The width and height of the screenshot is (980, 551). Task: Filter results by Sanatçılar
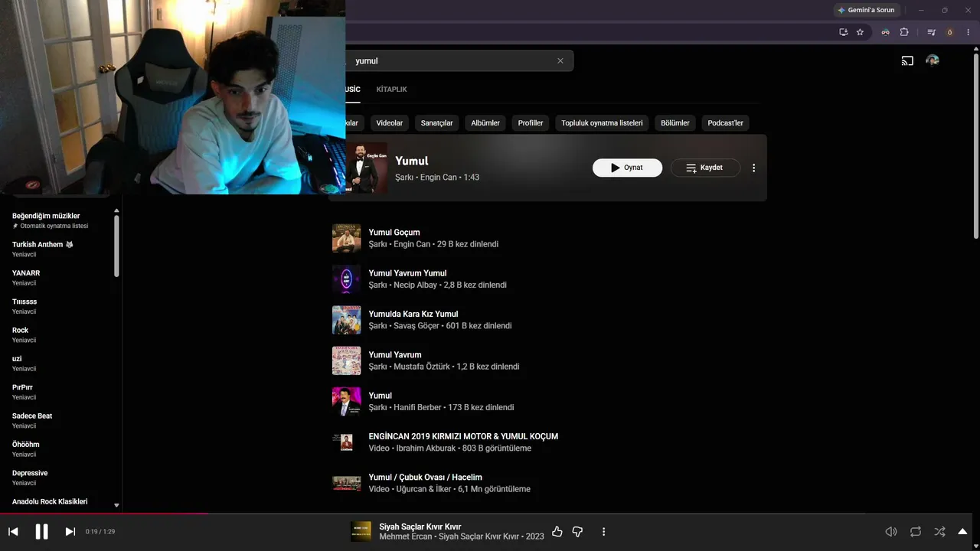click(x=436, y=122)
